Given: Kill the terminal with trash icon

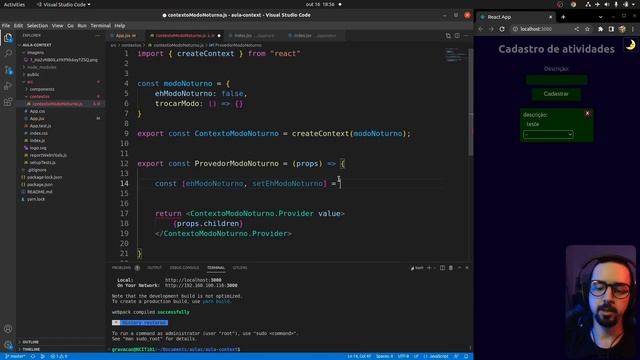Looking at the screenshot, I should 451,268.
